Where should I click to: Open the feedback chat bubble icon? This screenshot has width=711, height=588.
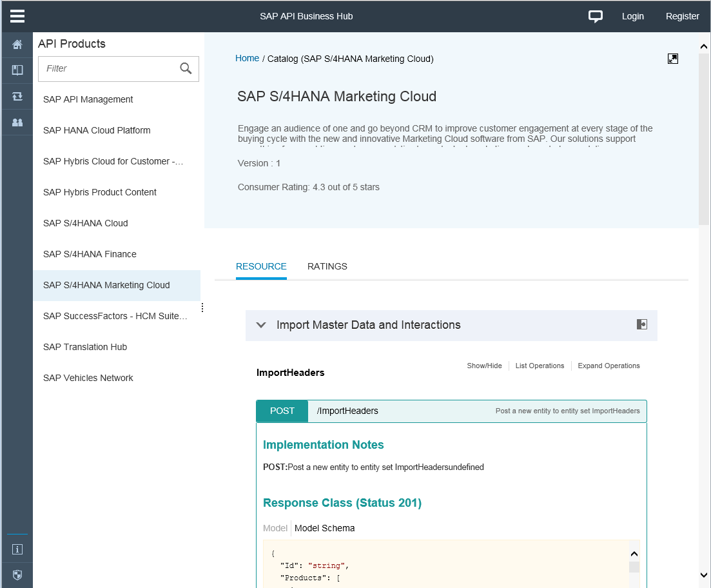coord(596,16)
